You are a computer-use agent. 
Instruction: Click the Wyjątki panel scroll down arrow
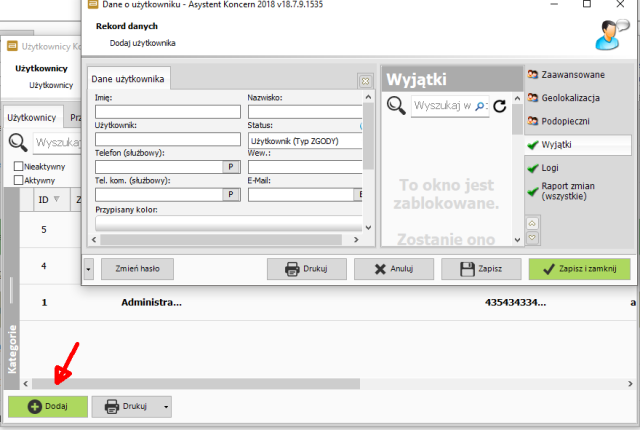click(517, 239)
